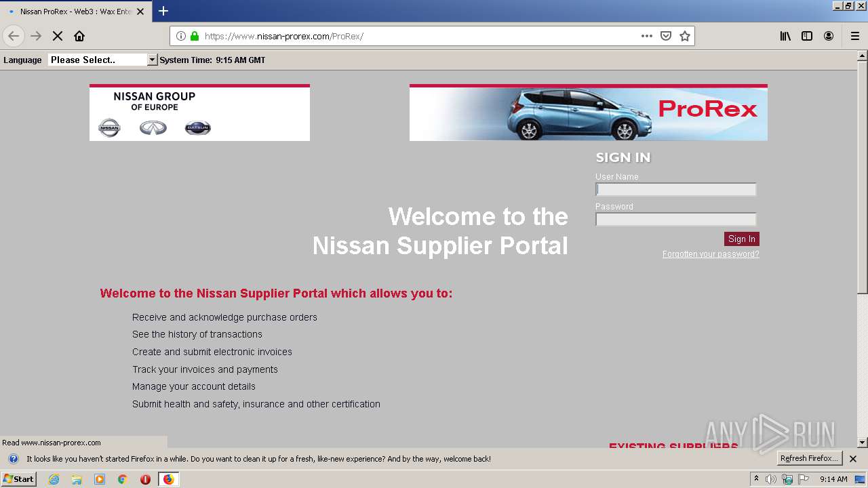
Task: Bookmark this page with the star
Action: (685, 36)
